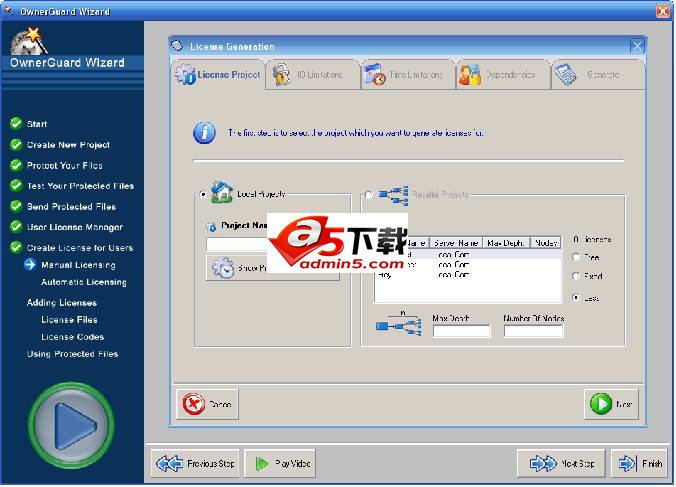
Task: Select the Local Projects radio button
Action: point(202,194)
